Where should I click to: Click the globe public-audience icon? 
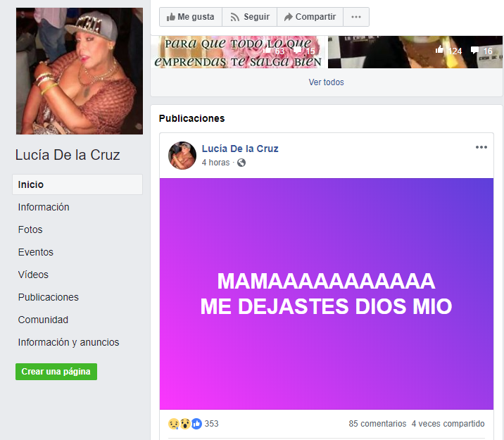[241, 163]
